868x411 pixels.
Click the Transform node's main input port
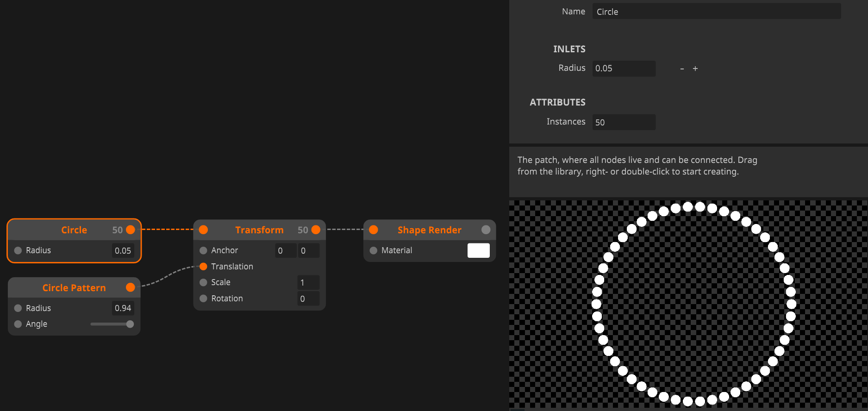tap(203, 230)
